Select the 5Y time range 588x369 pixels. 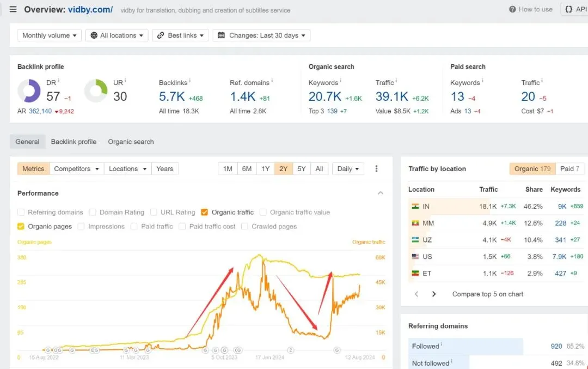click(x=302, y=169)
